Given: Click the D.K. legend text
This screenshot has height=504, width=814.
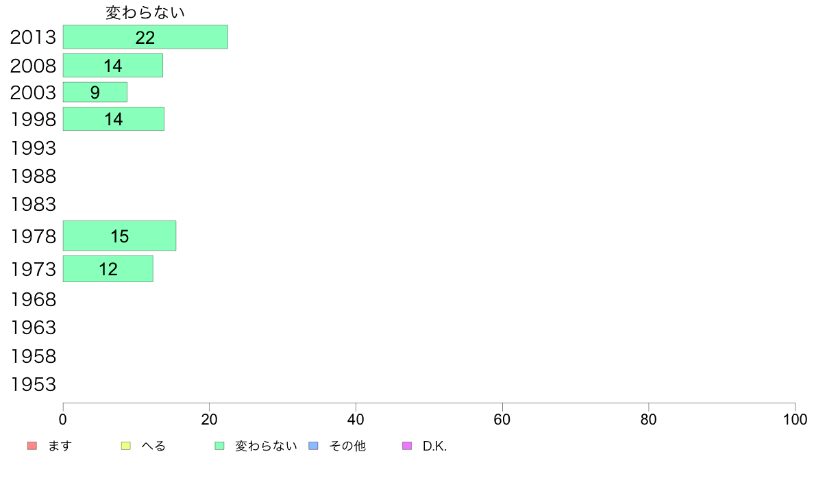Looking at the screenshot, I should (x=434, y=446).
